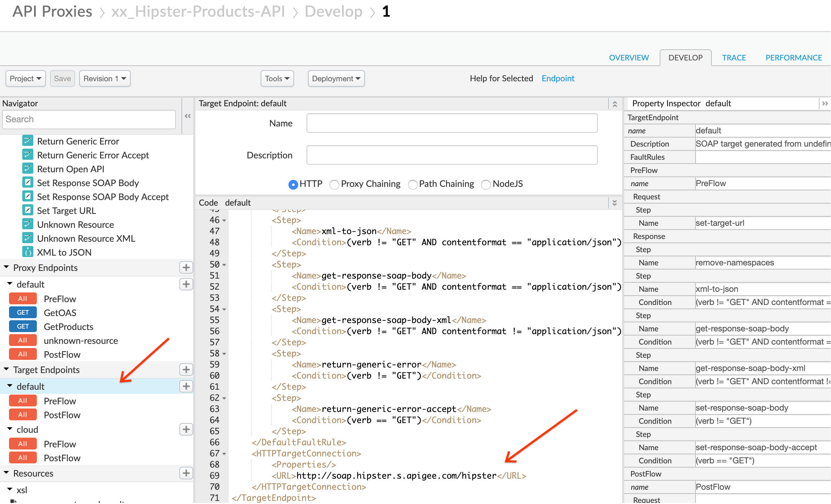Viewport: 831px width, 504px height.
Task: Open the Endpoint help link
Action: [558, 79]
